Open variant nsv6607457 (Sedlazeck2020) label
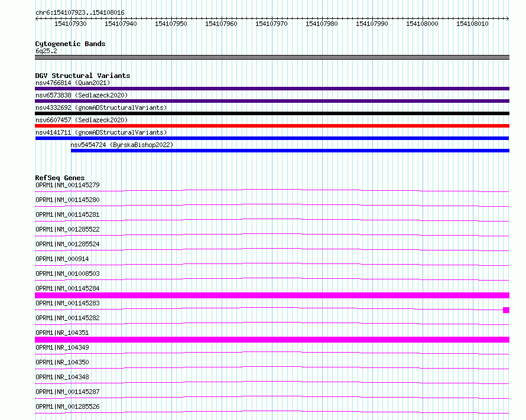The height and width of the screenshot is (420, 526). pos(82,120)
